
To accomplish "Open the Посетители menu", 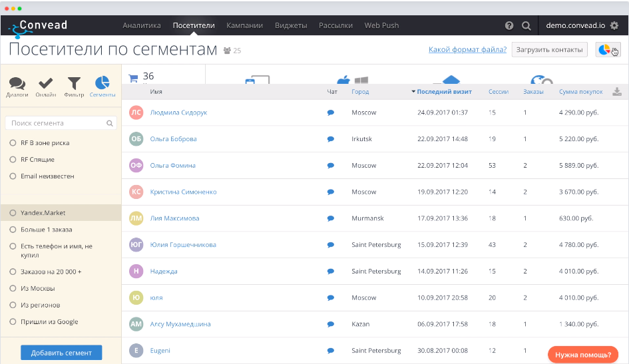I will click(x=194, y=26).
